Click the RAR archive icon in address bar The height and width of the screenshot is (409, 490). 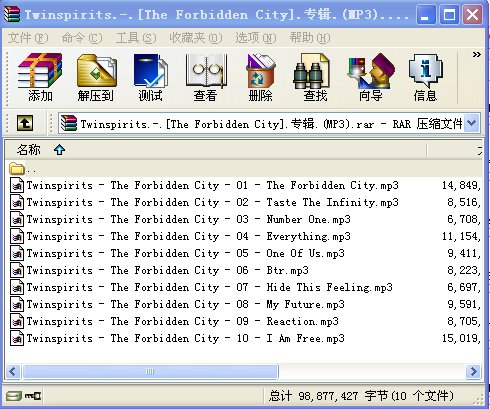(x=69, y=124)
